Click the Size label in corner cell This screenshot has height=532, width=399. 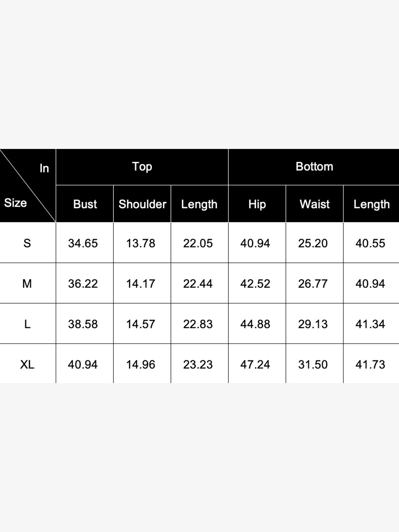[15, 203]
